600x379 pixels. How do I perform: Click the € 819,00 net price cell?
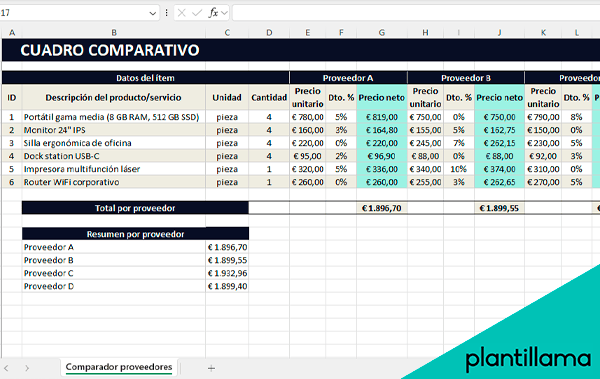point(382,117)
